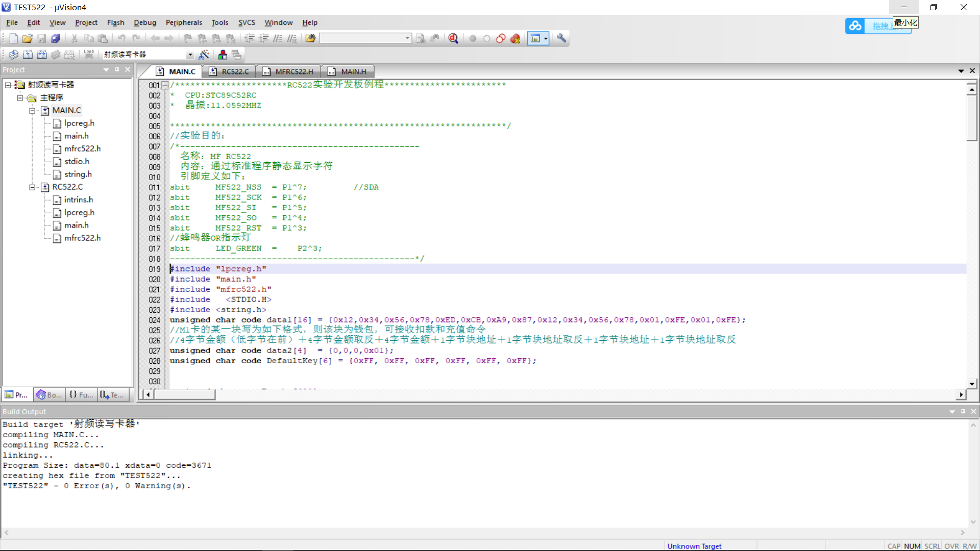Screen dimensions: 980x551
Task: Comment out the selected lines
Action: pos(278,38)
